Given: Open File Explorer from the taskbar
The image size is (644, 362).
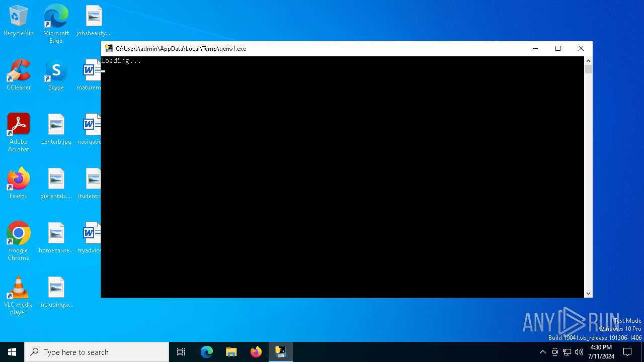Looking at the screenshot, I should (231, 352).
